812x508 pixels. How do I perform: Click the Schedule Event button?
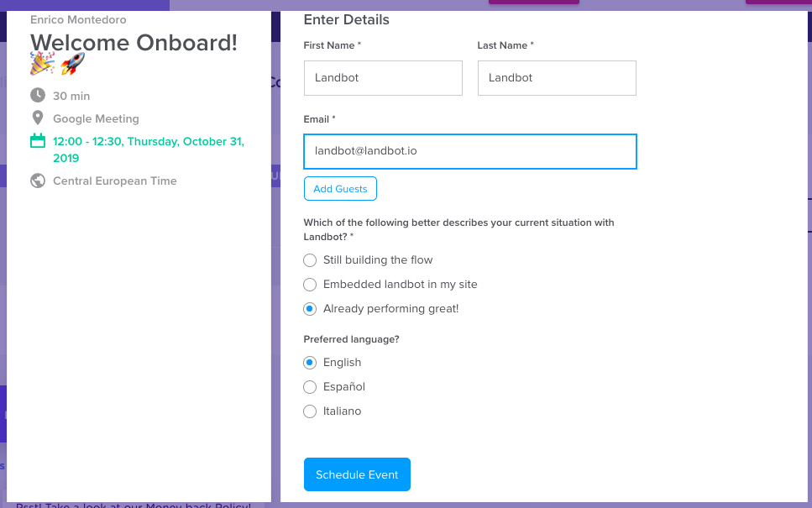click(x=358, y=474)
